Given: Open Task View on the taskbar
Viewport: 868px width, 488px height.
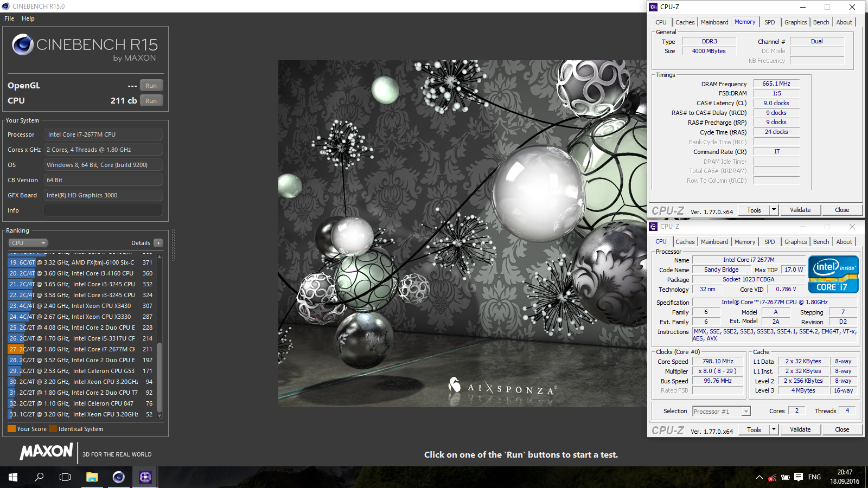Looking at the screenshot, I should tap(65, 477).
